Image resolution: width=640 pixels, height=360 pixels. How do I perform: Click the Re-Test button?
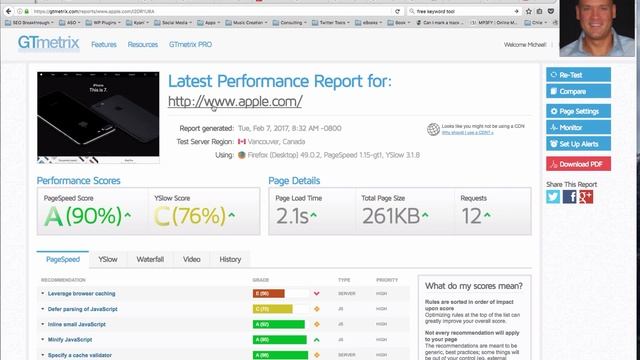(578, 75)
